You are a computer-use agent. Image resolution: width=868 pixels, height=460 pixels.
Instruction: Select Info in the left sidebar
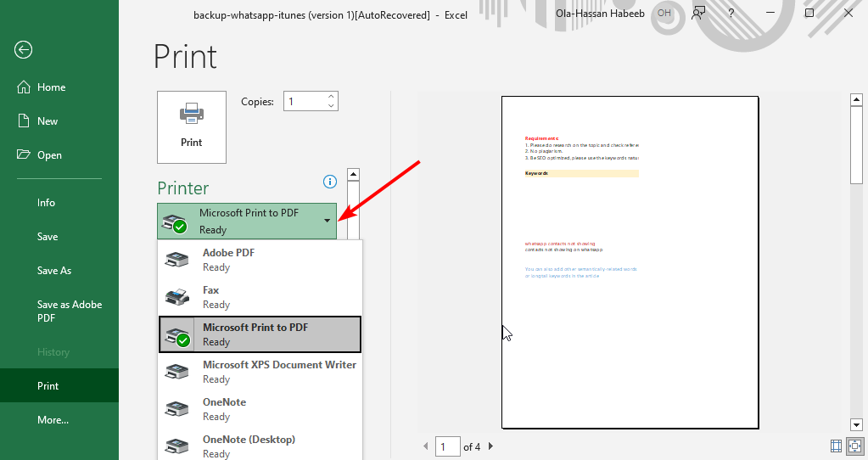coord(46,203)
